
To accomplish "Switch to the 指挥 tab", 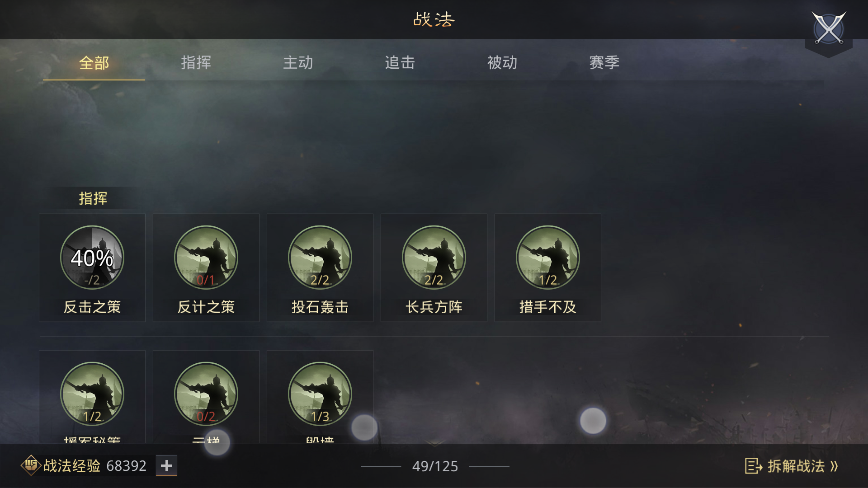I will pyautogui.click(x=196, y=63).
